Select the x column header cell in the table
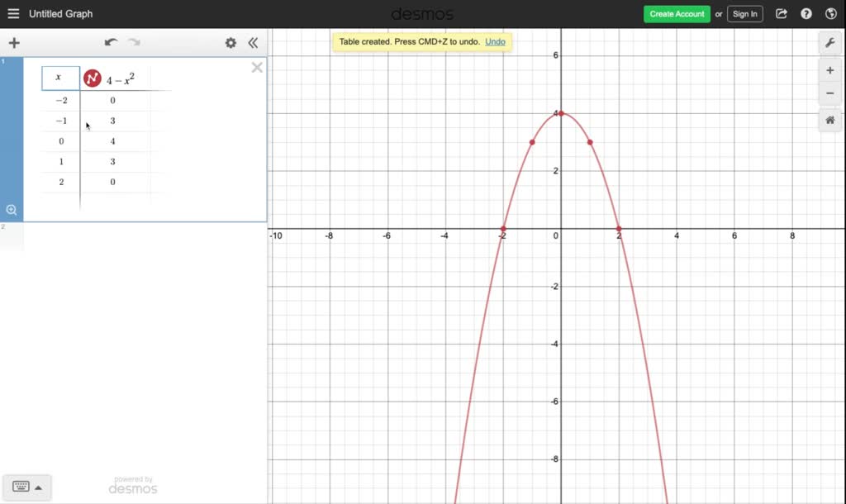The width and height of the screenshot is (846, 504). (x=59, y=78)
